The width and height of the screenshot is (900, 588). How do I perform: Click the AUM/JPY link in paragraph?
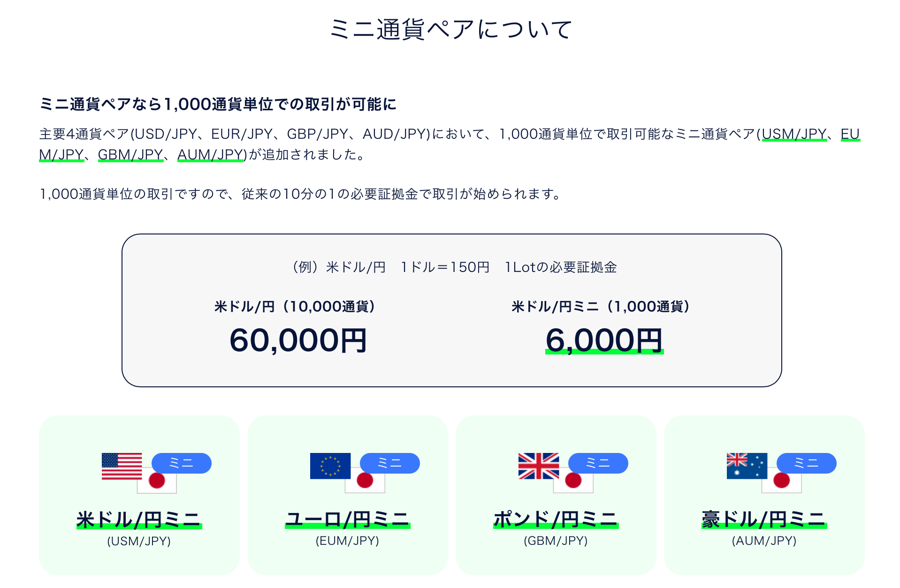coord(211,154)
